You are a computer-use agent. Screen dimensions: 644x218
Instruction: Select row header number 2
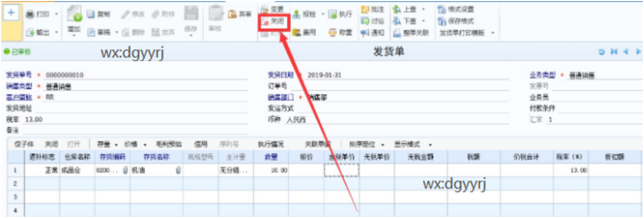tap(16, 183)
